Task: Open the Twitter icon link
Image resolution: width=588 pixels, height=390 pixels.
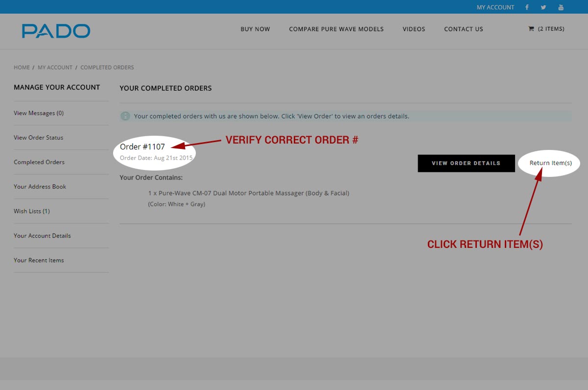Action: pyautogui.click(x=543, y=7)
